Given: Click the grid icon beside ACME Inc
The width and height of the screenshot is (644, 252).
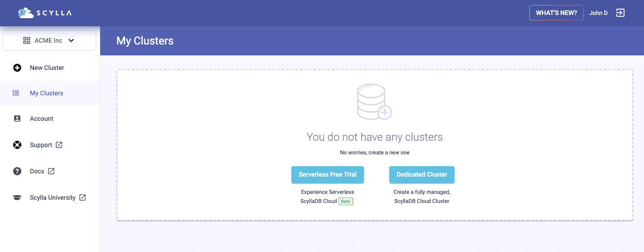Looking at the screenshot, I should [27, 40].
